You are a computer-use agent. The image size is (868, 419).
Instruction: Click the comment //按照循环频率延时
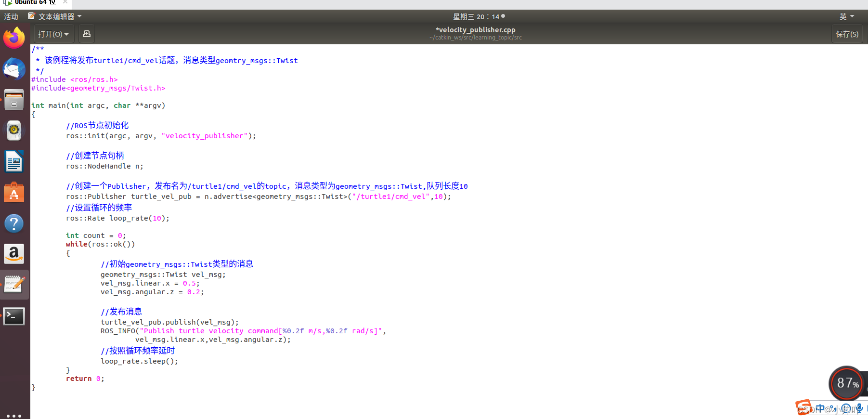click(x=138, y=351)
